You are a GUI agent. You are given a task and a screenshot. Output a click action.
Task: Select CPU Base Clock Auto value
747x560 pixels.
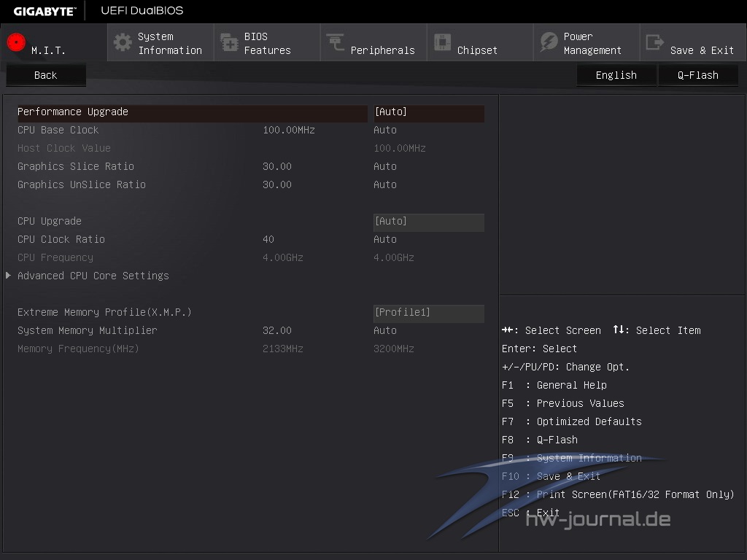coord(385,130)
